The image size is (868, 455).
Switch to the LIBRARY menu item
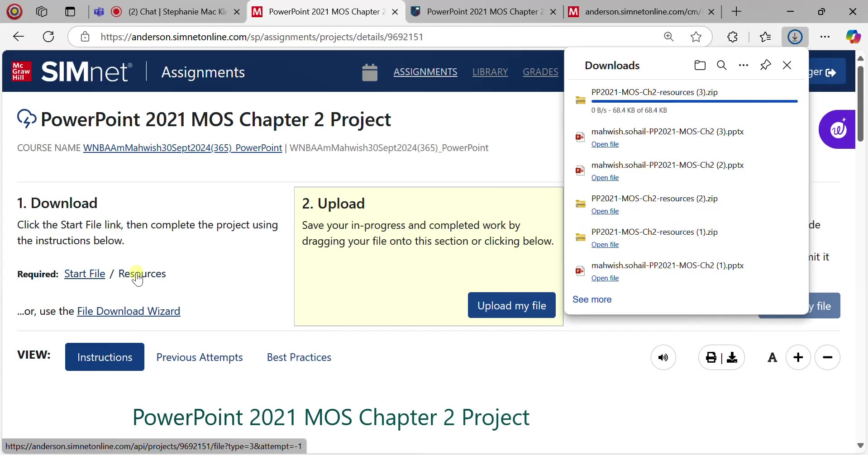tap(490, 71)
